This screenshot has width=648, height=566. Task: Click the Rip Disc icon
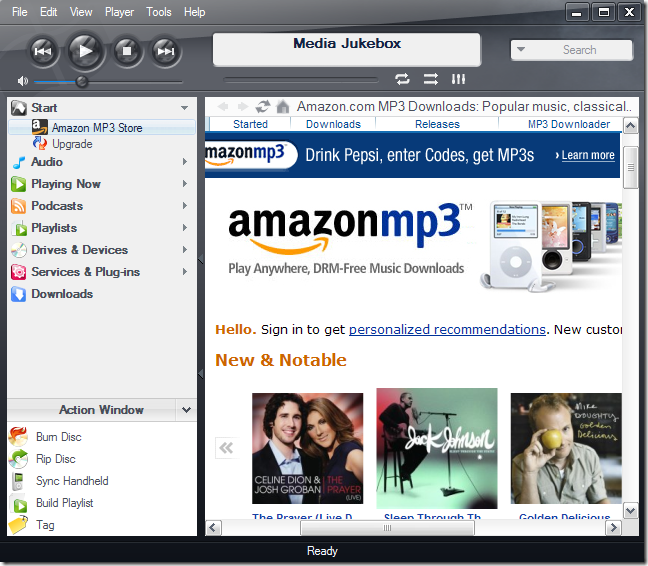pyautogui.click(x=18, y=459)
